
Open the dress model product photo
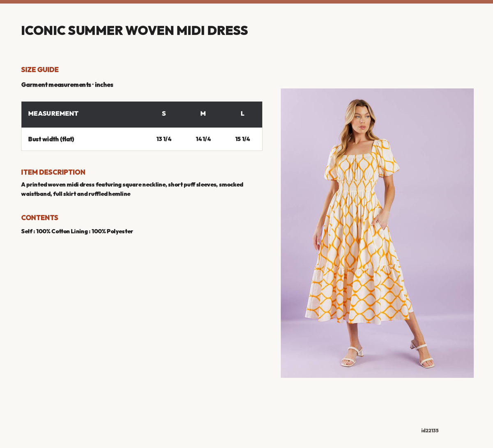point(377,233)
